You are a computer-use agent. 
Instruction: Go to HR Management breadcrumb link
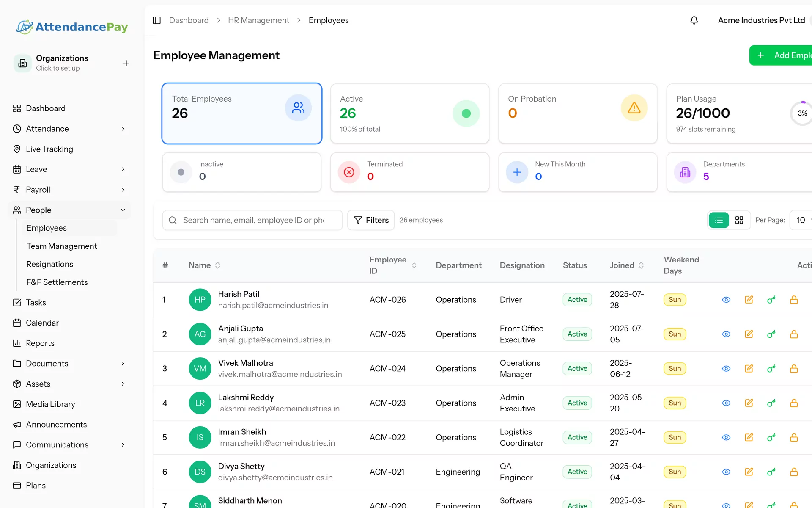point(258,20)
